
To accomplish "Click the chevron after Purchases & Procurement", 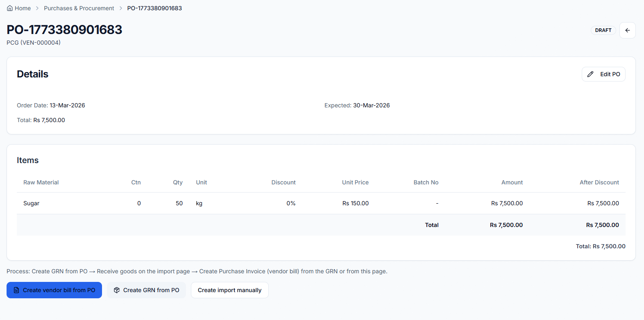I will [121, 8].
